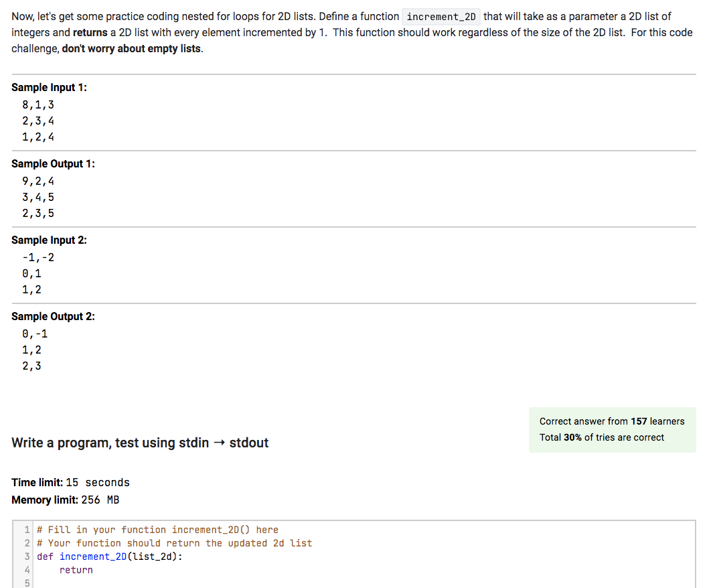Viewport: 719px width, 588px height.
Task: Click the line number 3 in the gutter
Action: click(27, 557)
